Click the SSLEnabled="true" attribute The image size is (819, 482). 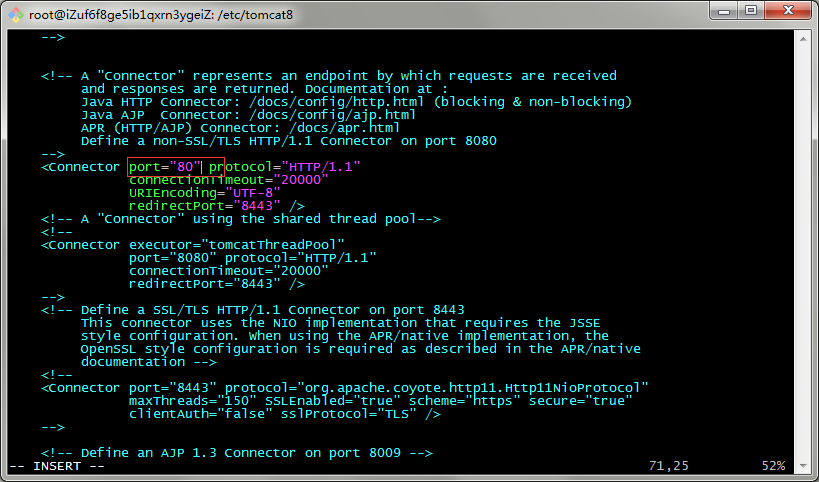333,401
